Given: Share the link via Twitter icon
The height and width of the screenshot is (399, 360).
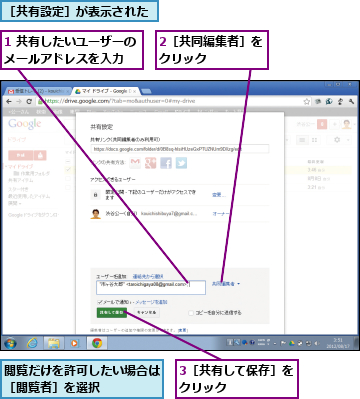Looking at the screenshot, I should tap(181, 163).
